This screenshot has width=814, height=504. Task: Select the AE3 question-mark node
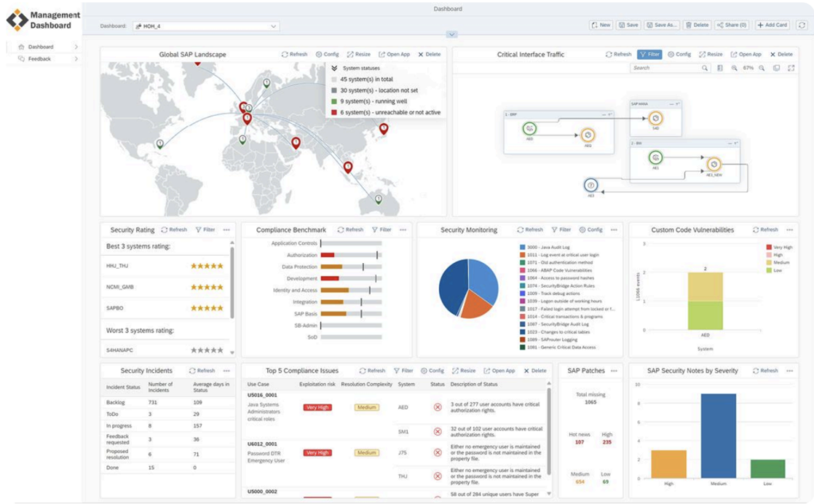(591, 185)
